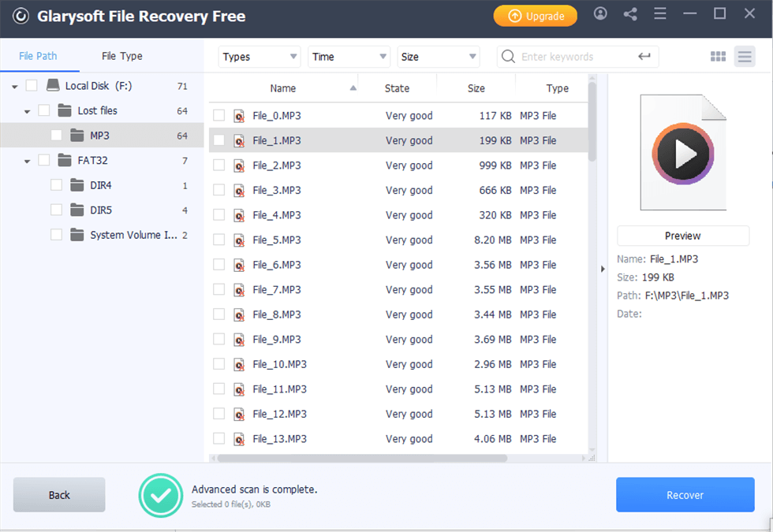Click the share icon in title bar
Image resolution: width=773 pixels, height=532 pixels.
pos(630,14)
